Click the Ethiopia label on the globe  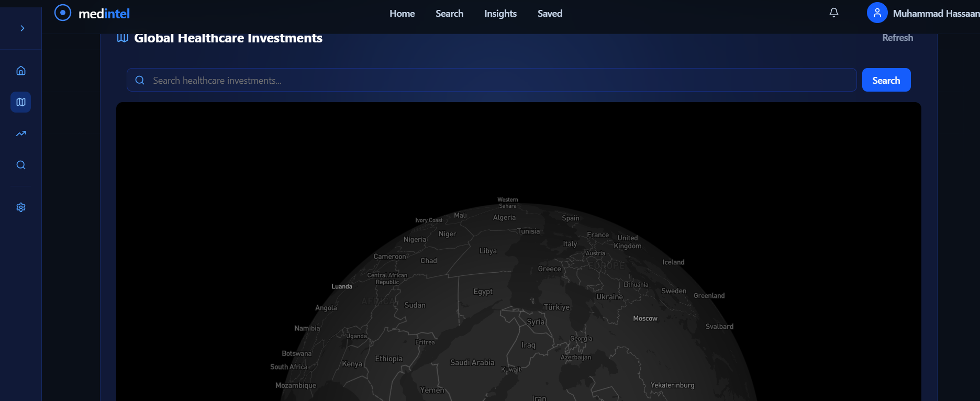click(389, 359)
